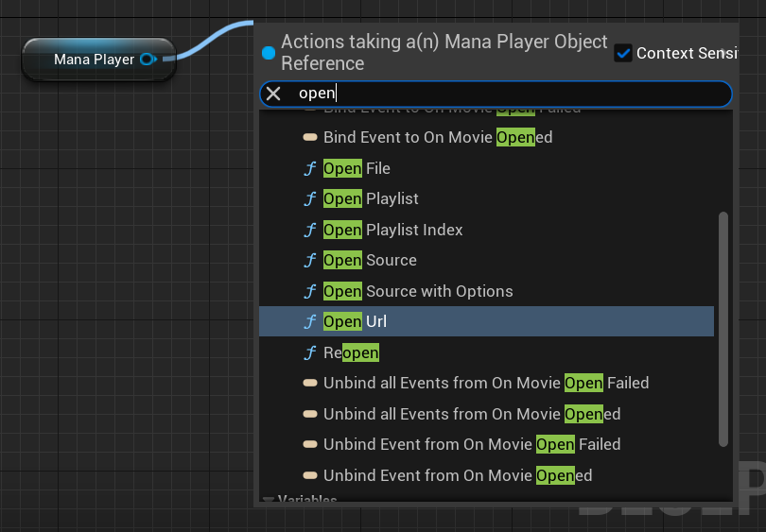This screenshot has height=532, width=766.
Task: Select the Mana Player variable node
Action: pyautogui.click(x=98, y=60)
